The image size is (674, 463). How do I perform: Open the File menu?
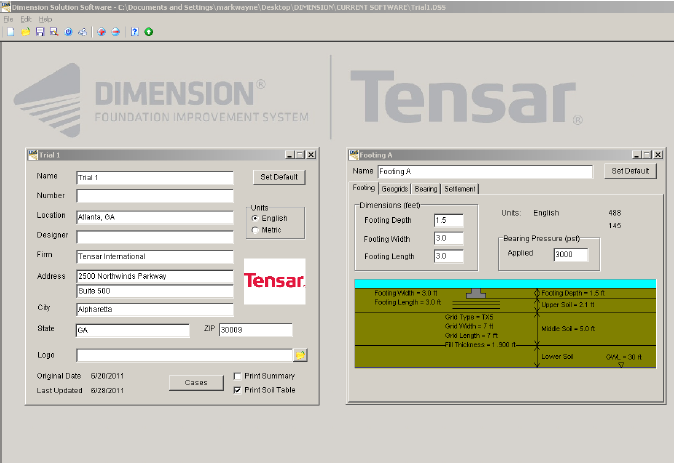point(10,19)
